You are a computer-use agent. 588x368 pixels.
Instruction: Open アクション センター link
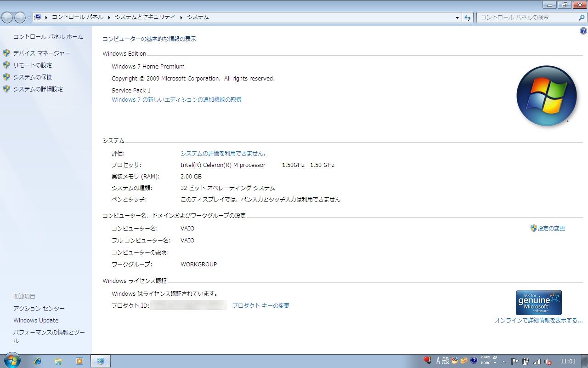pyautogui.click(x=39, y=309)
